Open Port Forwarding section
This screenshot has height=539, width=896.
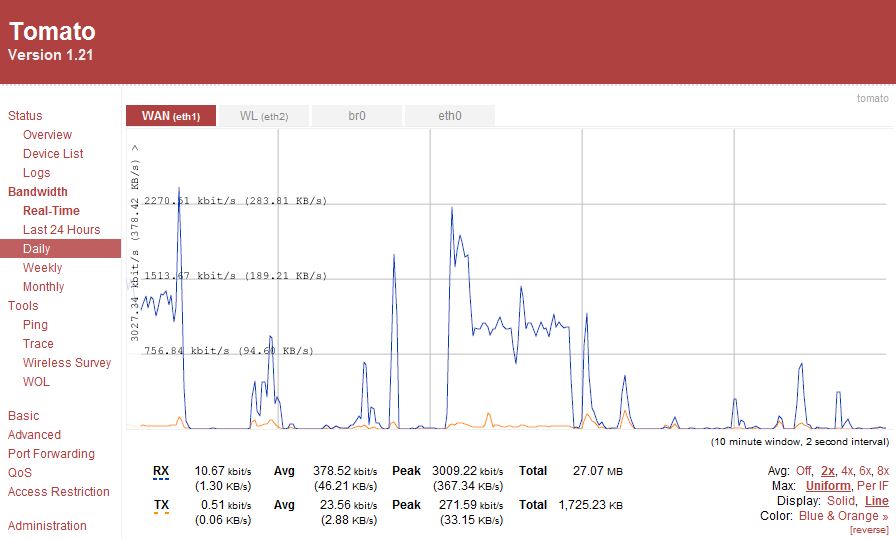pos(51,453)
